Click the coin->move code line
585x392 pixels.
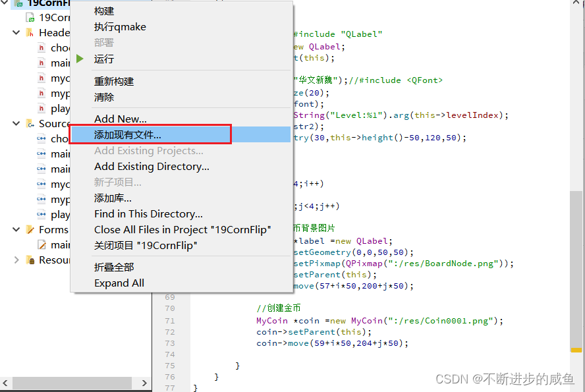point(332,343)
